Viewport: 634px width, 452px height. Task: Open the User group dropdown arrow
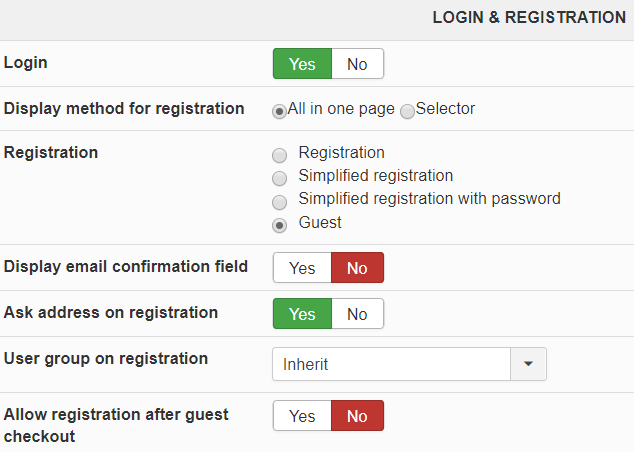click(x=528, y=364)
